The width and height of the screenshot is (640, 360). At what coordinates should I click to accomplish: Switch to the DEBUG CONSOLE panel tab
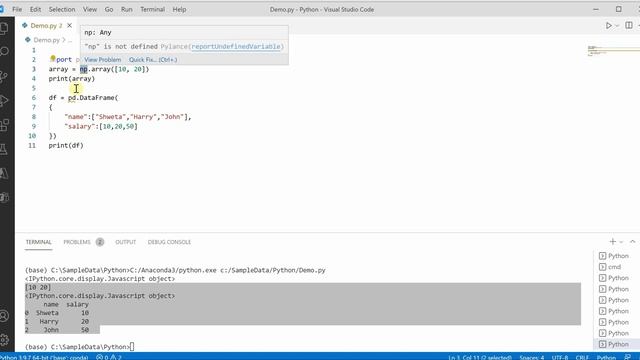tap(169, 242)
